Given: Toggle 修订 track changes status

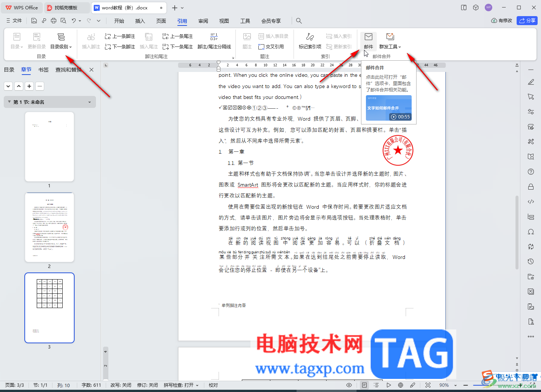Looking at the screenshot, I should 147,385.
